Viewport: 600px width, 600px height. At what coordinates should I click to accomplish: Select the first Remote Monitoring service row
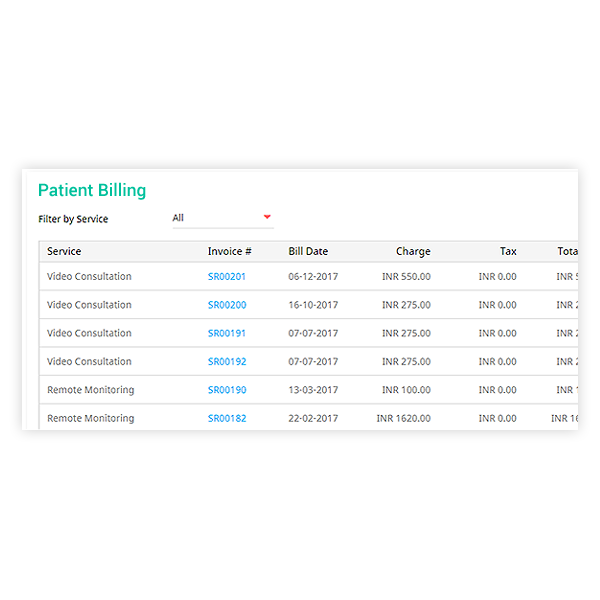[x=90, y=390]
